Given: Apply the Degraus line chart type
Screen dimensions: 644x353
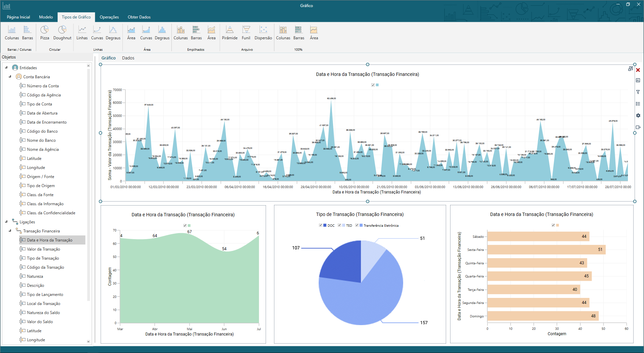Looking at the screenshot, I should (x=113, y=33).
